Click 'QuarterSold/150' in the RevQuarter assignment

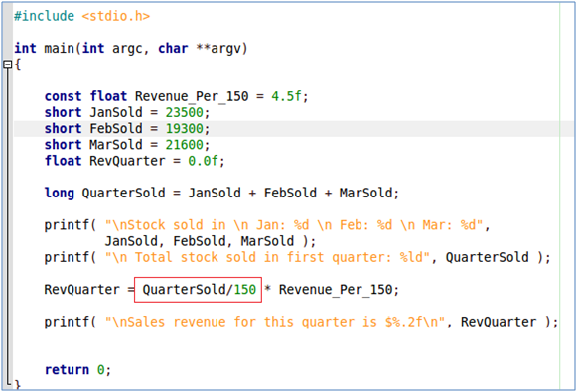coord(199,290)
